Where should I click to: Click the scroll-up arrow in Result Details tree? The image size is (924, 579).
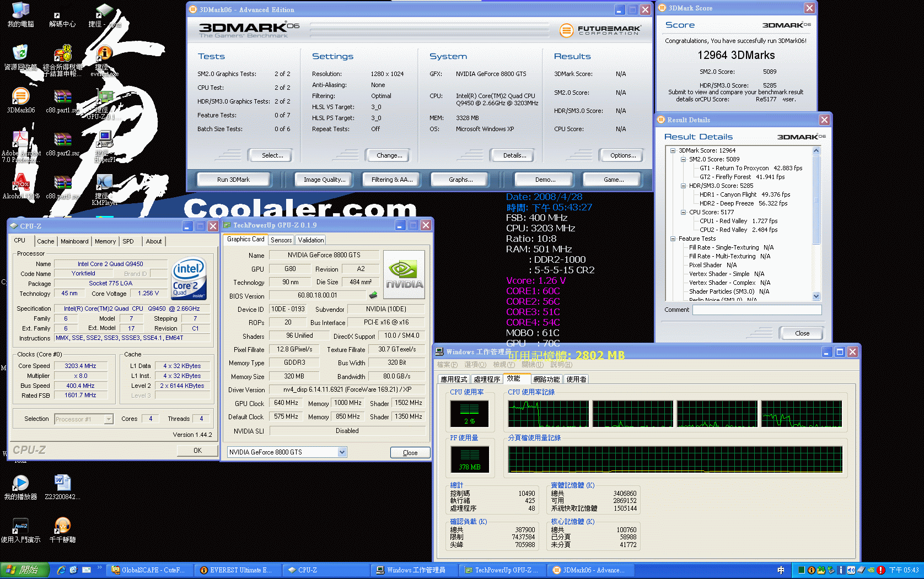(816, 150)
